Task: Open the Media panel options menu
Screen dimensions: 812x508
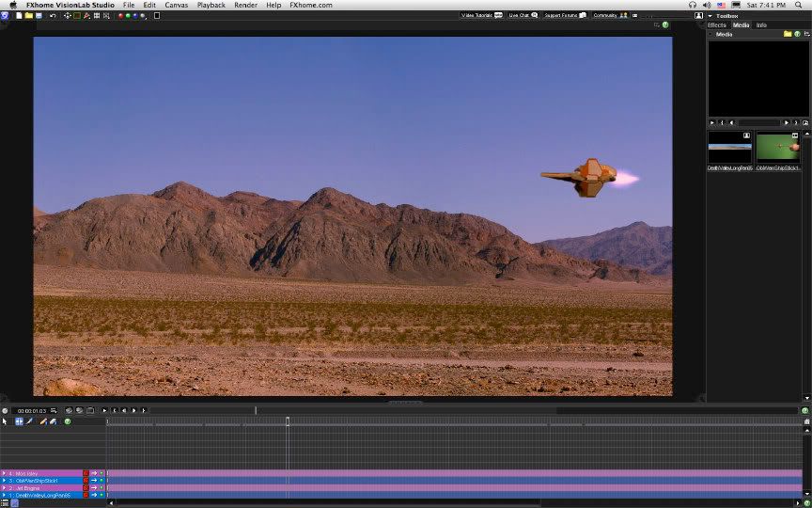Action: (x=806, y=34)
